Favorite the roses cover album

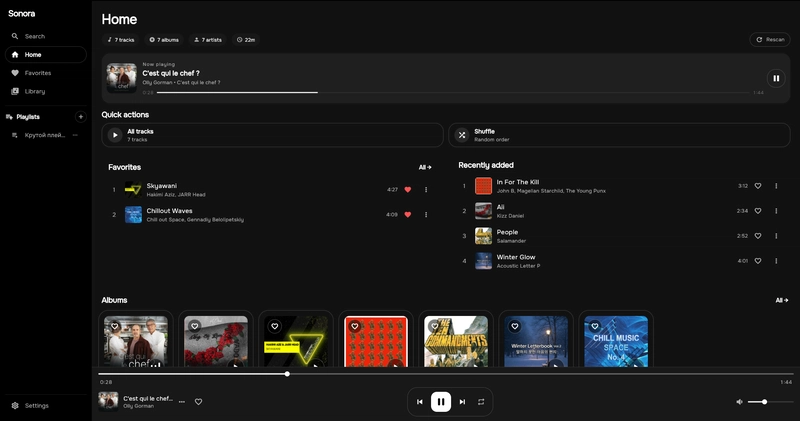point(194,326)
